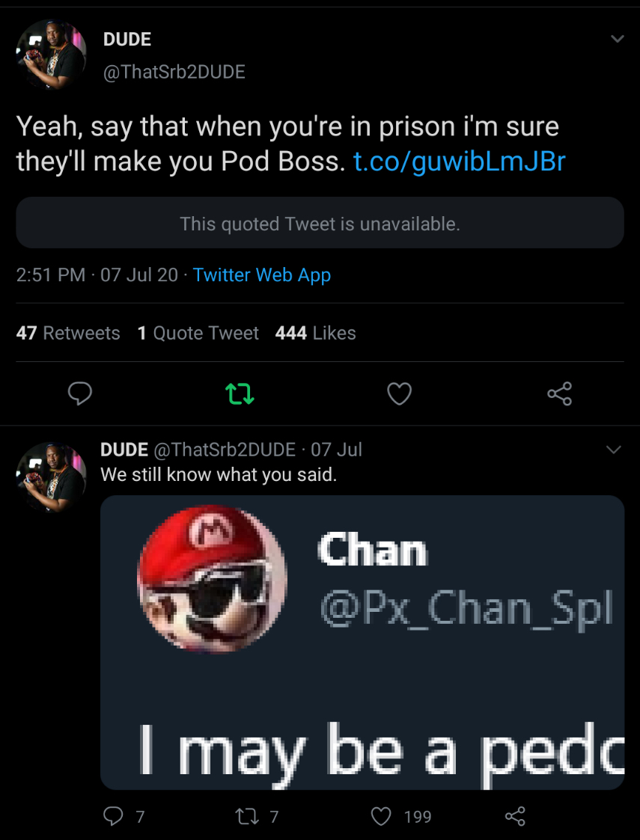Click the Twitter Web App link
Image resolution: width=640 pixels, height=840 pixels.
[261, 275]
